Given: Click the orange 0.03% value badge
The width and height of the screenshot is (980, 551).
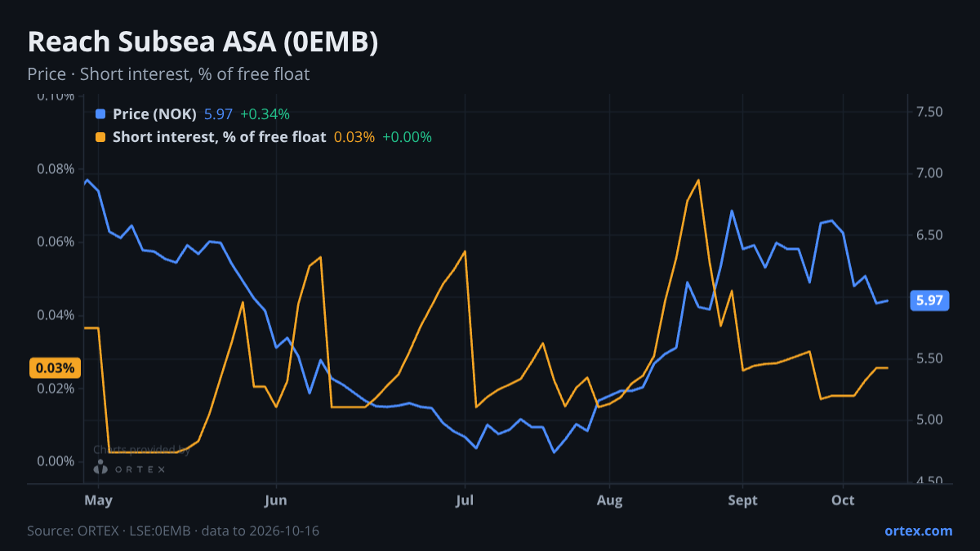Looking at the screenshot, I should [56, 368].
